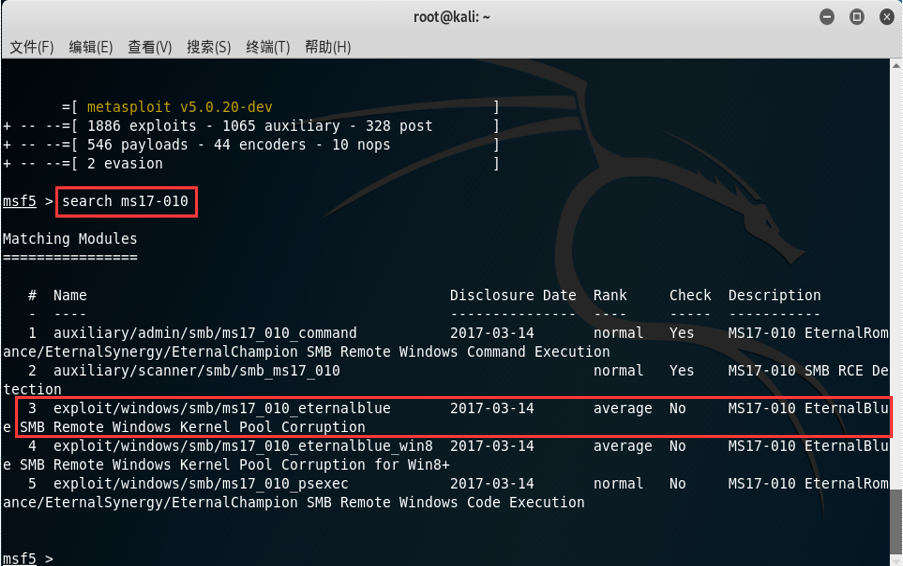This screenshot has width=903, height=566.
Task: Open the 搜索(S) menu
Action: (209, 47)
